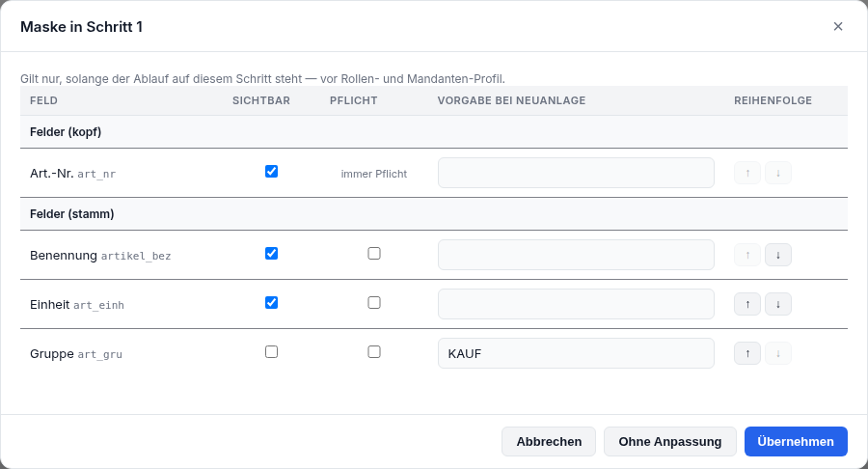Uncheck Sichtbar for Einheit
This screenshot has width=868, height=469.
[271, 303]
